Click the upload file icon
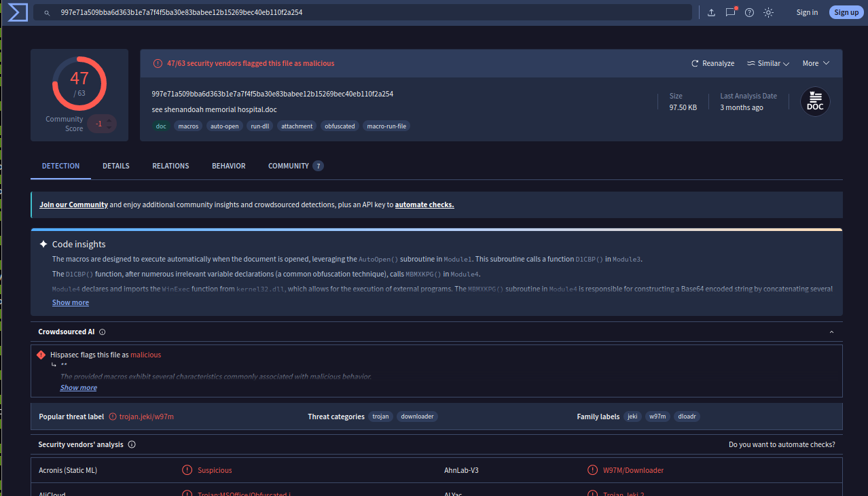 click(x=712, y=12)
